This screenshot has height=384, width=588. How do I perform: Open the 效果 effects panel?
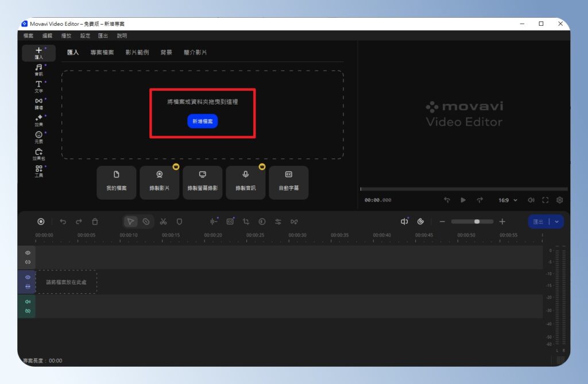(x=38, y=119)
